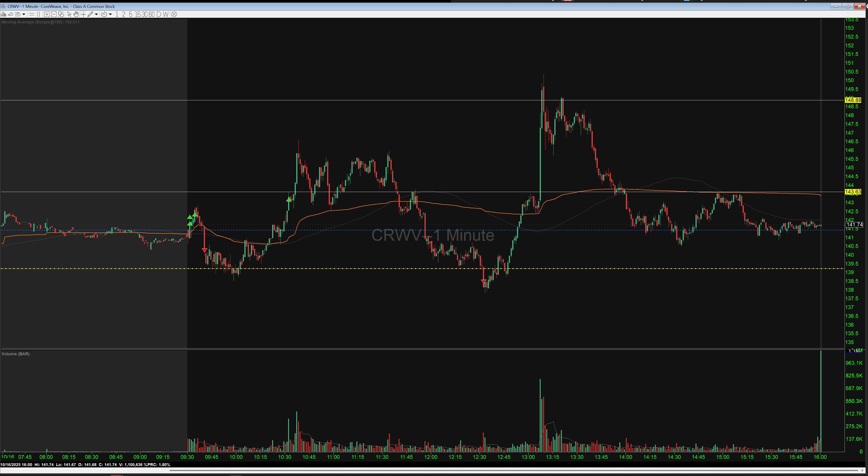Click the zoom out icon

(x=54, y=14)
